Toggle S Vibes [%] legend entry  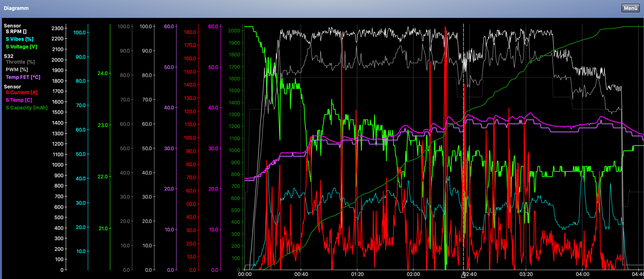19,39
